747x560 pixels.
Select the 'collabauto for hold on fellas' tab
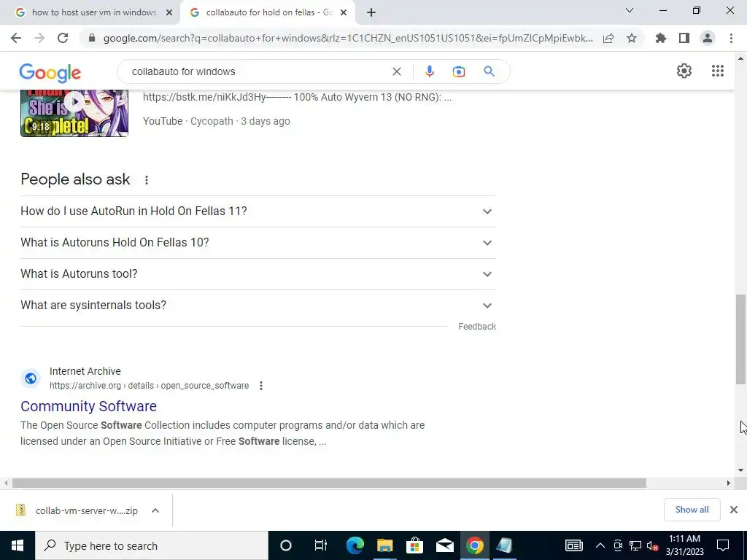point(269,12)
